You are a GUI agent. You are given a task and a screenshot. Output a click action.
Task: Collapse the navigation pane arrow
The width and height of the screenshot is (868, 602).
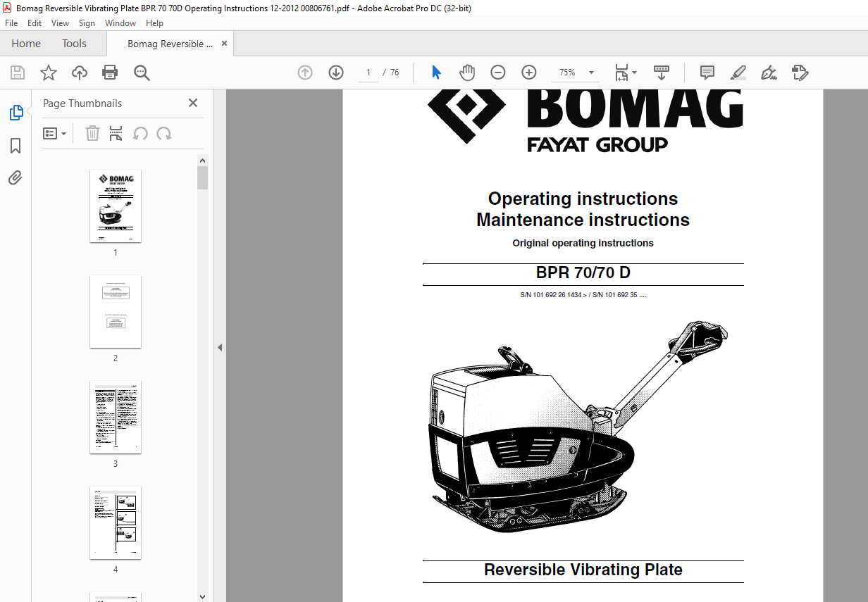click(219, 347)
